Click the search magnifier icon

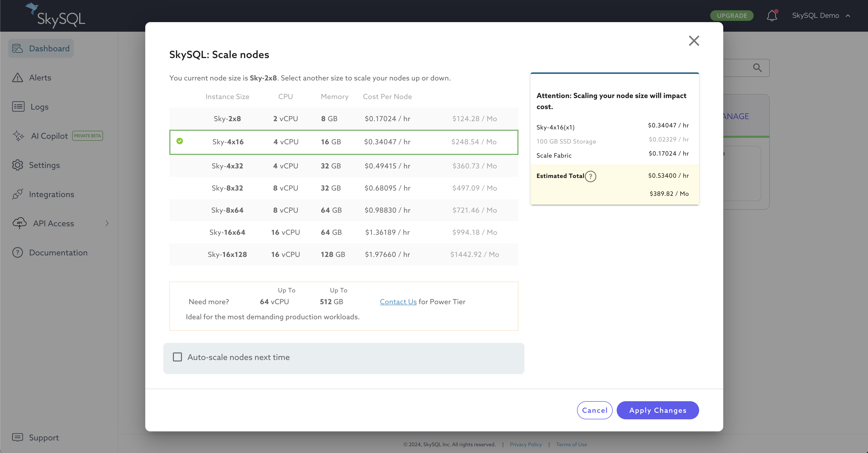(x=757, y=68)
